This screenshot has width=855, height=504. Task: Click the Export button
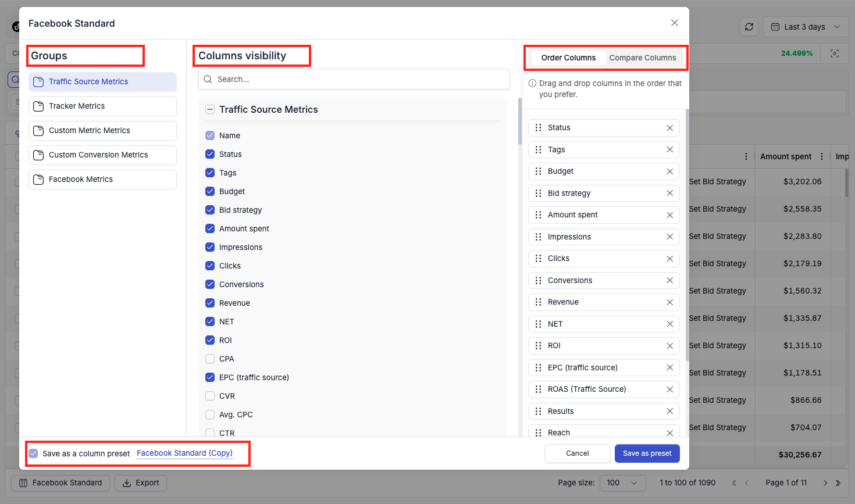click(141, 482)
